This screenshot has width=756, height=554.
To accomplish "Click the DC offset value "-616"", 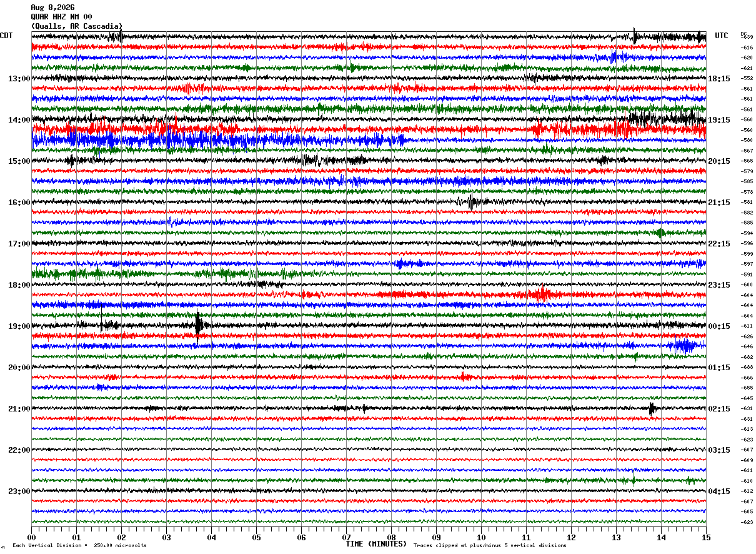I will [747, 48].
